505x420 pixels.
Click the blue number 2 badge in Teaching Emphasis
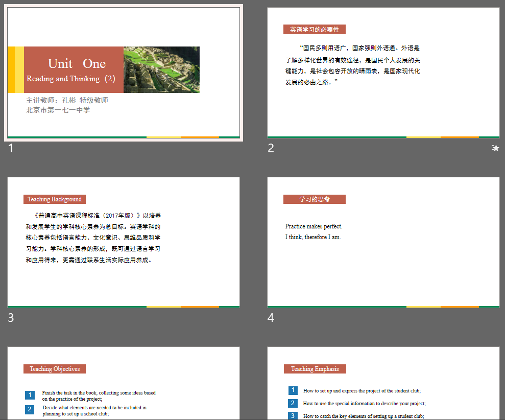pos(293,403)
